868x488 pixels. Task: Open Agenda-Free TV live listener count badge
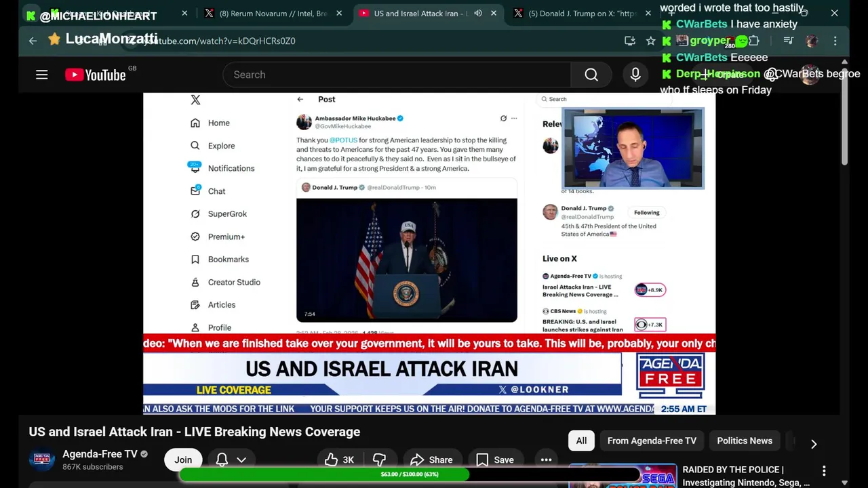click(650, 290)
